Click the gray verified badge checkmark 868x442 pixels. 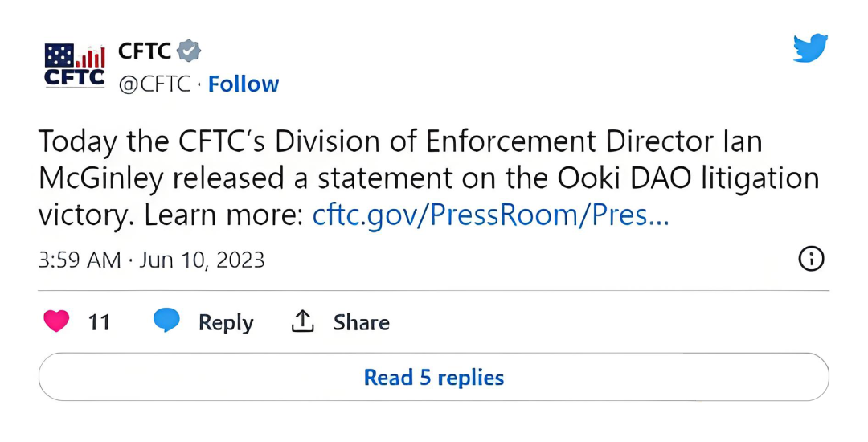tap(189, 51)
